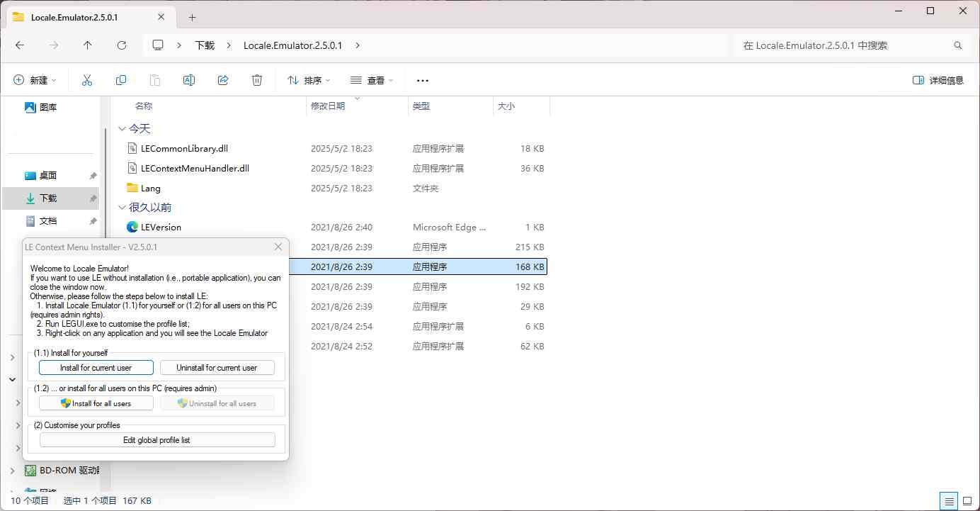The height and width of the screenshot is (511, 980).
Task: Go up one folder level
Action: 88,45
